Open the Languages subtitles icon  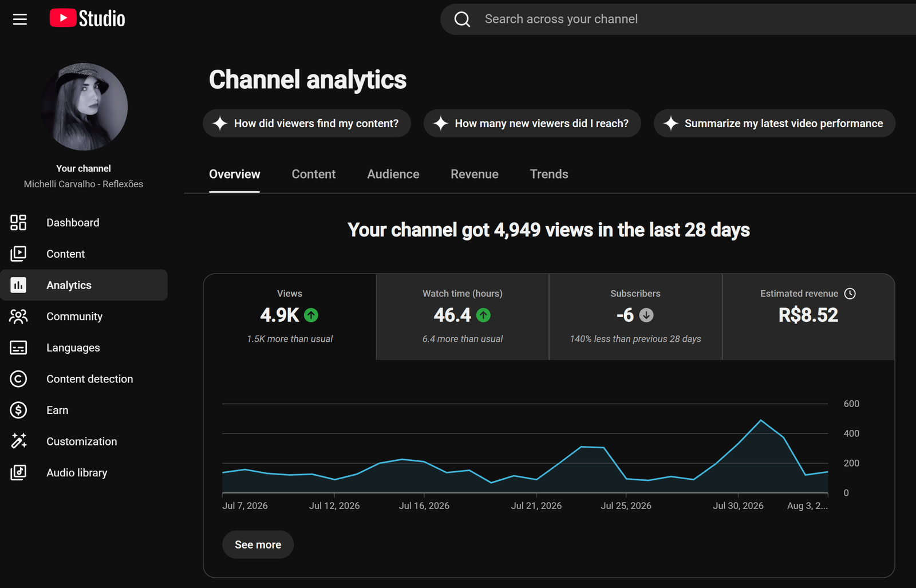pos(18,348)
